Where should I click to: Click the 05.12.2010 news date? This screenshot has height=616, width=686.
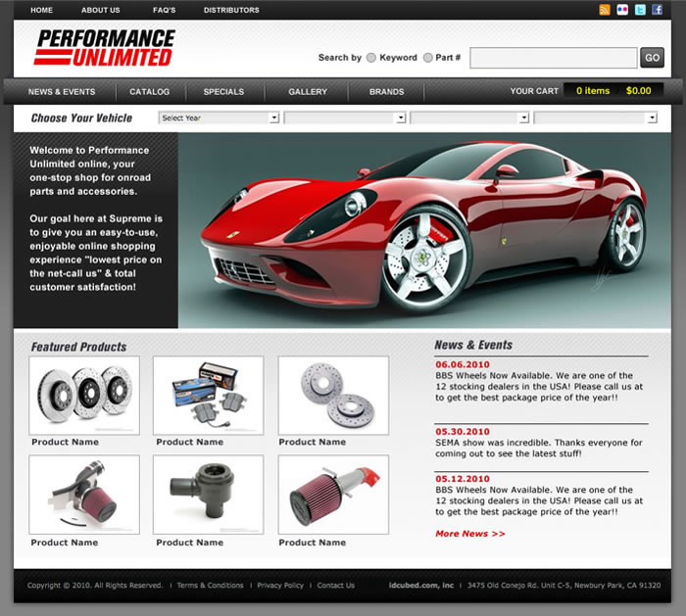point(463,479)
